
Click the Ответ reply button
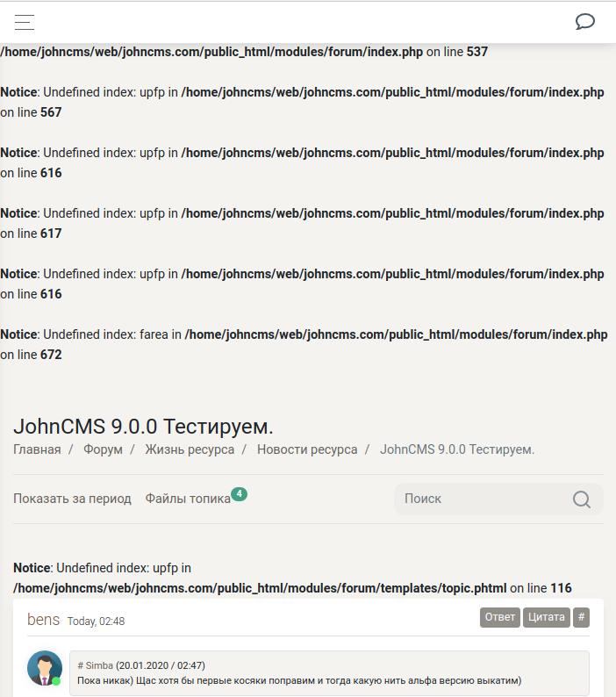click(500, 617)
